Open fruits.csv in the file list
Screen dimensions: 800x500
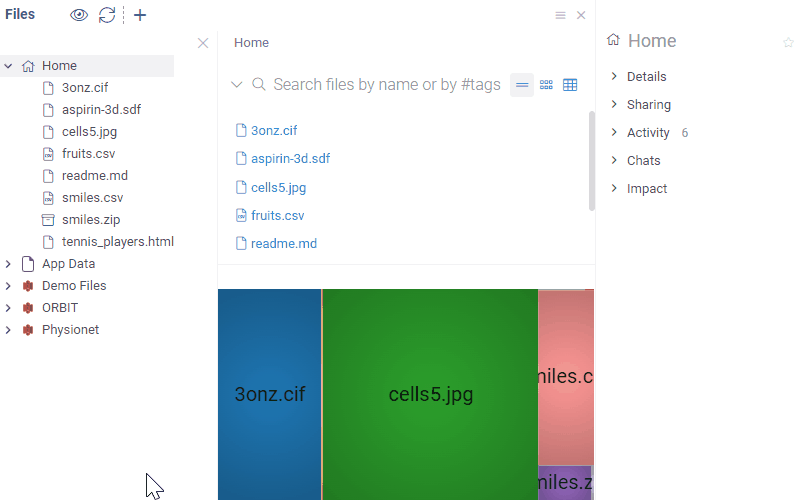point(278,216)
